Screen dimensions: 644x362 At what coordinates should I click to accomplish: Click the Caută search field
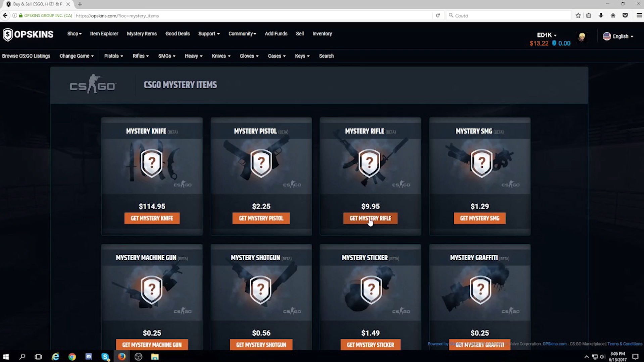click(503, 15)
